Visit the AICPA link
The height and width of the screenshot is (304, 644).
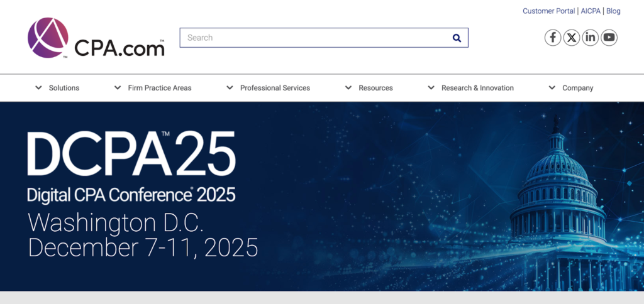591,11
